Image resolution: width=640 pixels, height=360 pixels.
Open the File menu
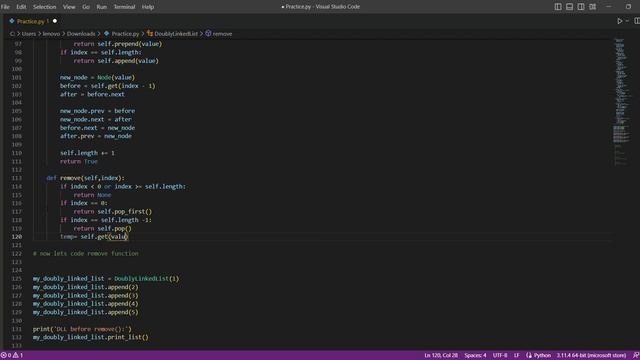5,7
